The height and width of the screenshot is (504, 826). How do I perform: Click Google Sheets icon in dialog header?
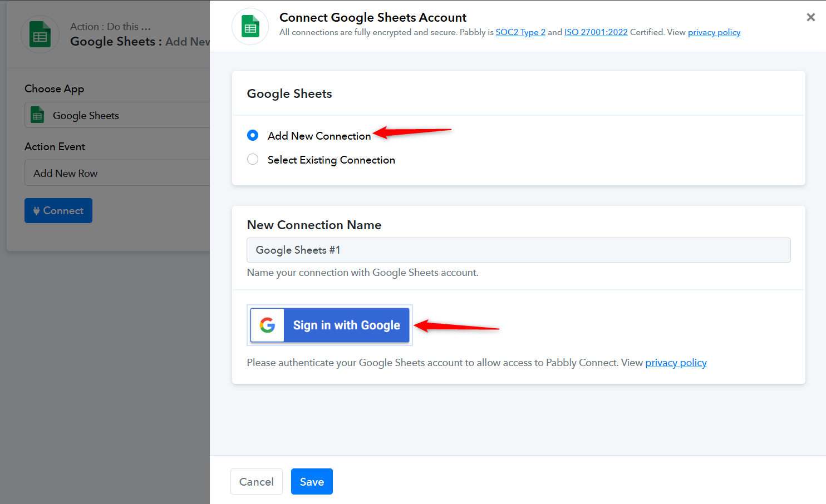(250, 27)
